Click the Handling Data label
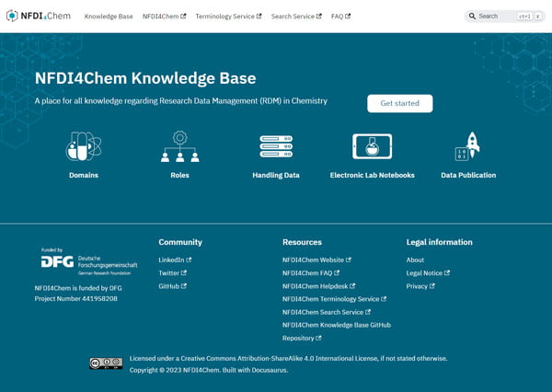552x392 pixels. (276, 175)
